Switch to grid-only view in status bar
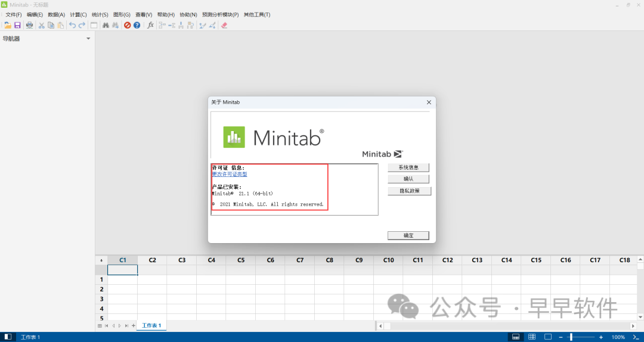Viewport: 644px width, 342px height. pyautogui.click(x=532, y=337)
